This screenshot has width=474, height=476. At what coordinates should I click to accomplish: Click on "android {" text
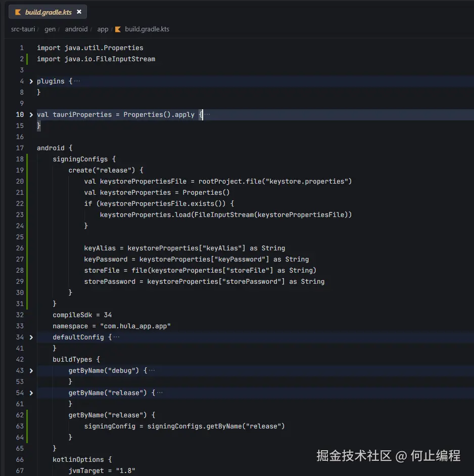[x=55, y=148]
